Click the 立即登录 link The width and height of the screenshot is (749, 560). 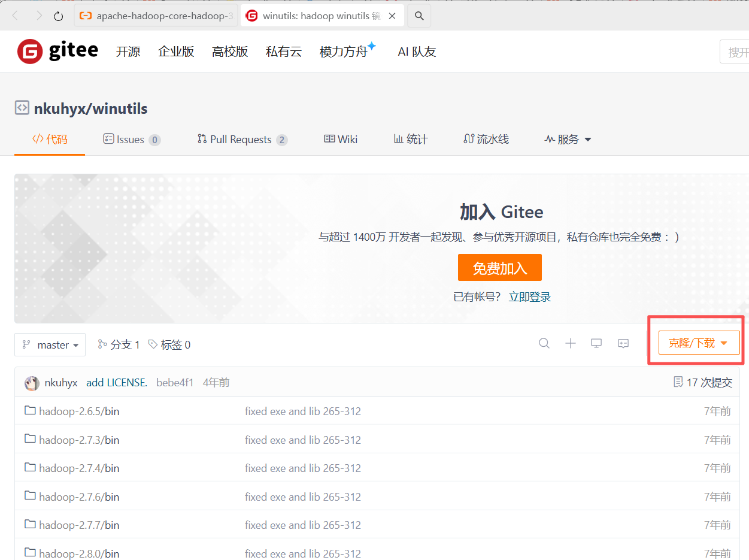pyautogui.click(x=530, y=297)
